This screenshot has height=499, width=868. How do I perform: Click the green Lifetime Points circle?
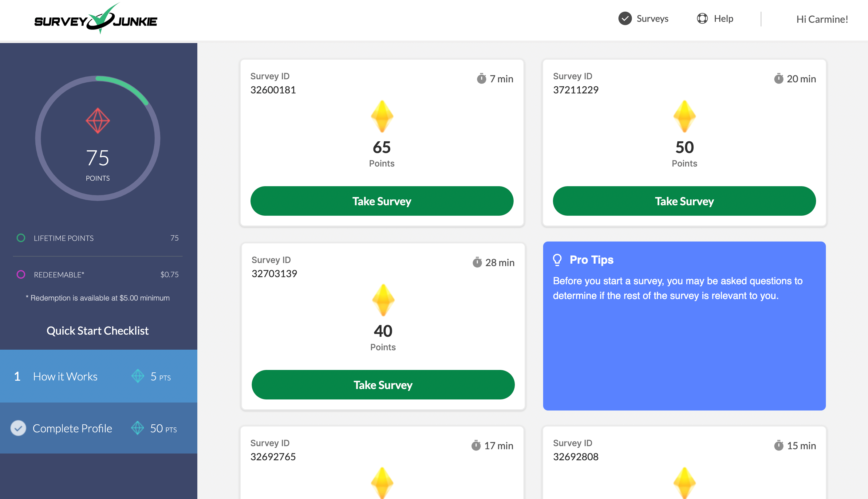tap(21, 238)
